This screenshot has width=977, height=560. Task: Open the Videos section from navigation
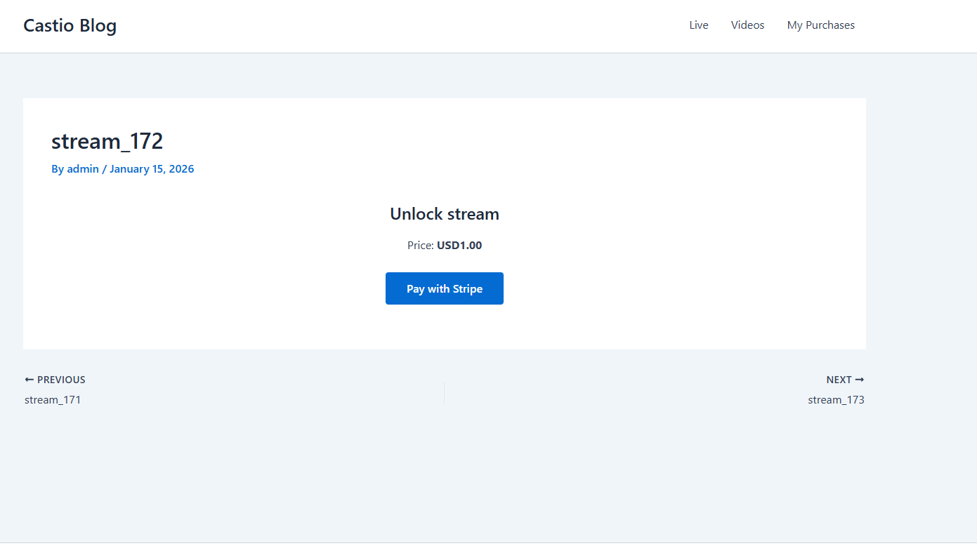coord(747,25)
